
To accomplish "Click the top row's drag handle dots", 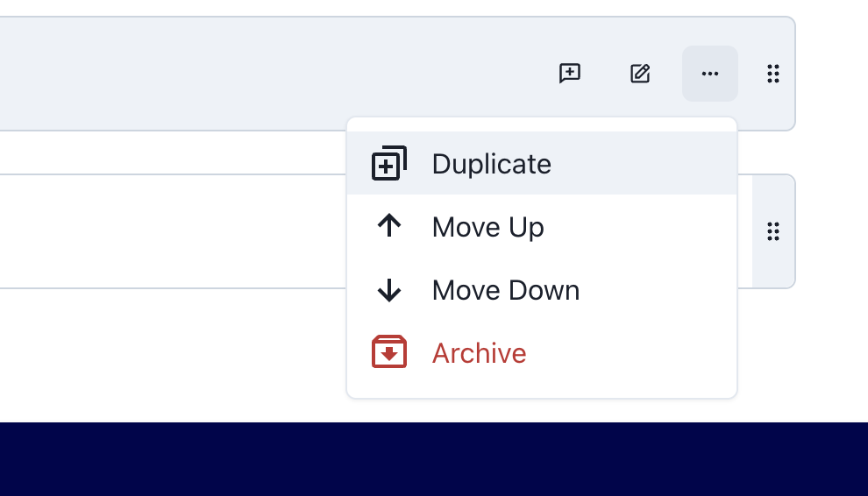I will (773, 74).
